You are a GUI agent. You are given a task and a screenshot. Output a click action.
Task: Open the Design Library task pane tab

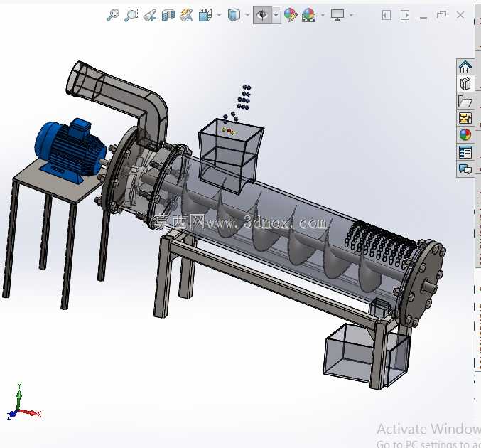tap(465, 83)
